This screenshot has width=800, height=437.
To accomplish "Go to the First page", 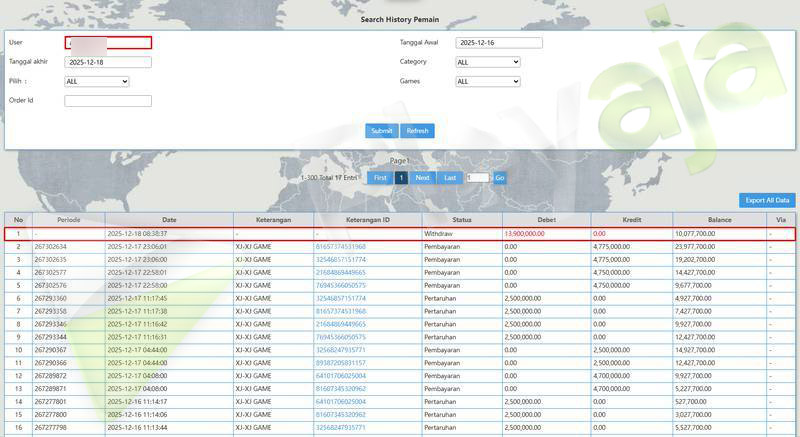I will point(380,177).
